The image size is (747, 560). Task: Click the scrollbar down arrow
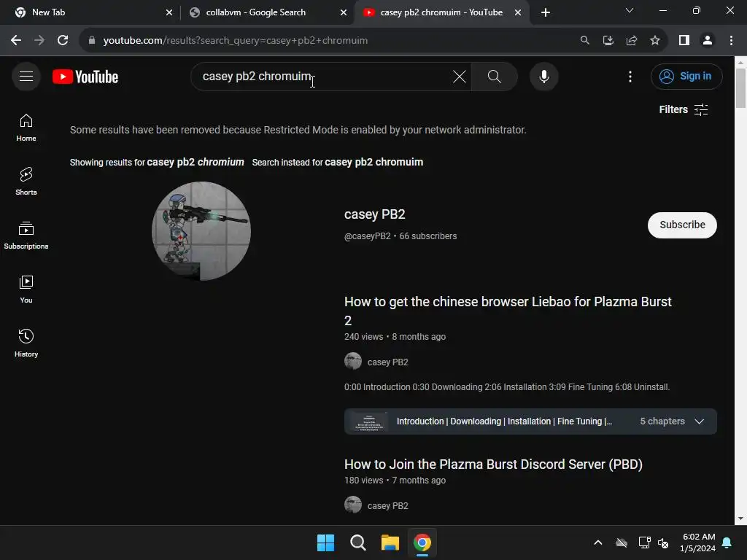pos(740,518)
